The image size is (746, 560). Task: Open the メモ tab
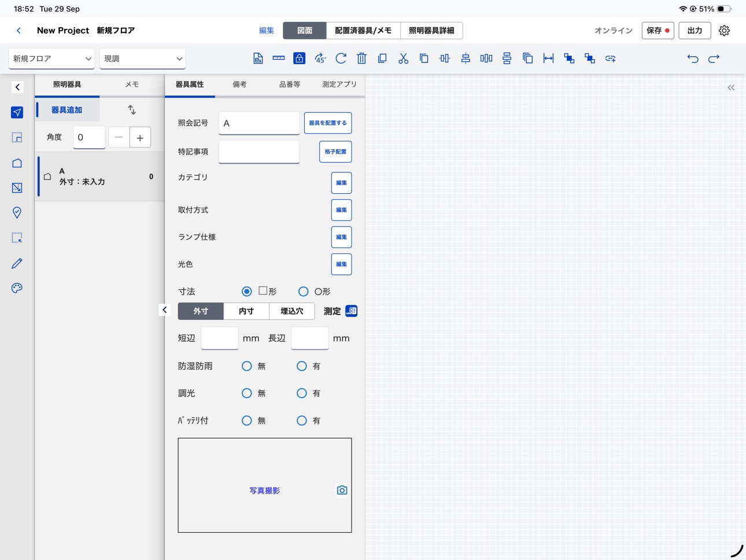click(x=132, y=84)
